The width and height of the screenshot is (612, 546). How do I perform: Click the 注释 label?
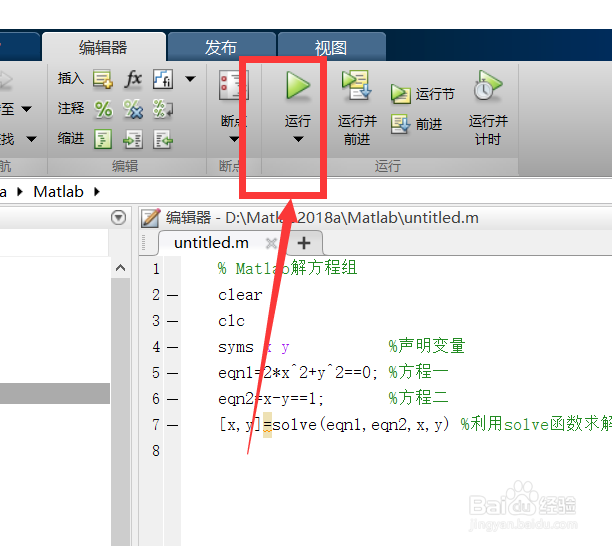click(x=71, y=108)
